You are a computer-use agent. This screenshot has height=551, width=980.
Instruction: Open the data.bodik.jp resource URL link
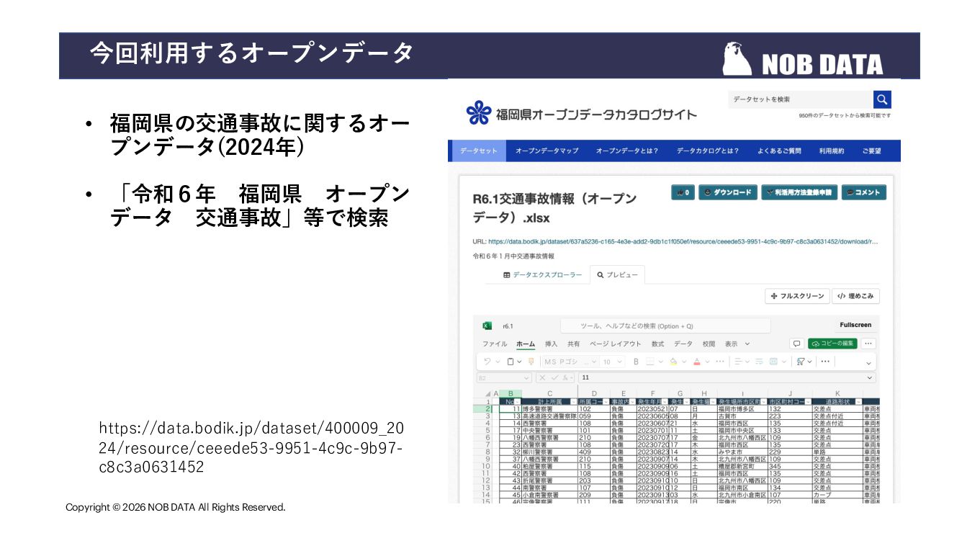[x=684, y=242]
